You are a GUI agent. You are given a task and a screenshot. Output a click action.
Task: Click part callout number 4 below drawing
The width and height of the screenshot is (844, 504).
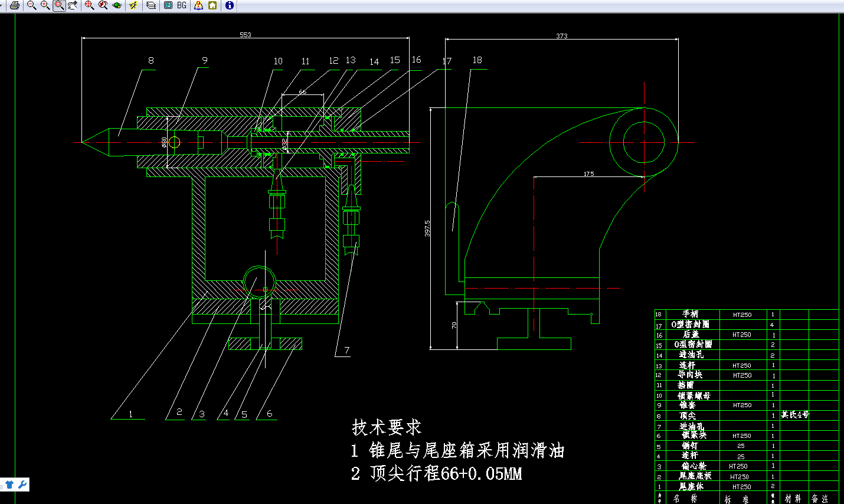tap(226, 413)
